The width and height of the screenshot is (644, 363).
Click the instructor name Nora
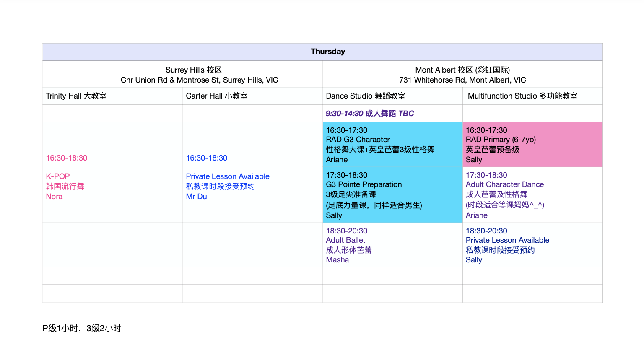54,196
